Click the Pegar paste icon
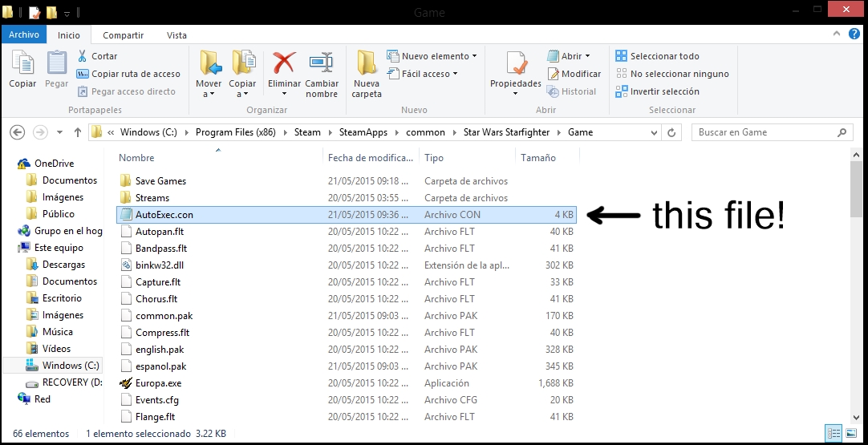The width and height of the screenshot is (868, 445). click(x=56, y=63)
